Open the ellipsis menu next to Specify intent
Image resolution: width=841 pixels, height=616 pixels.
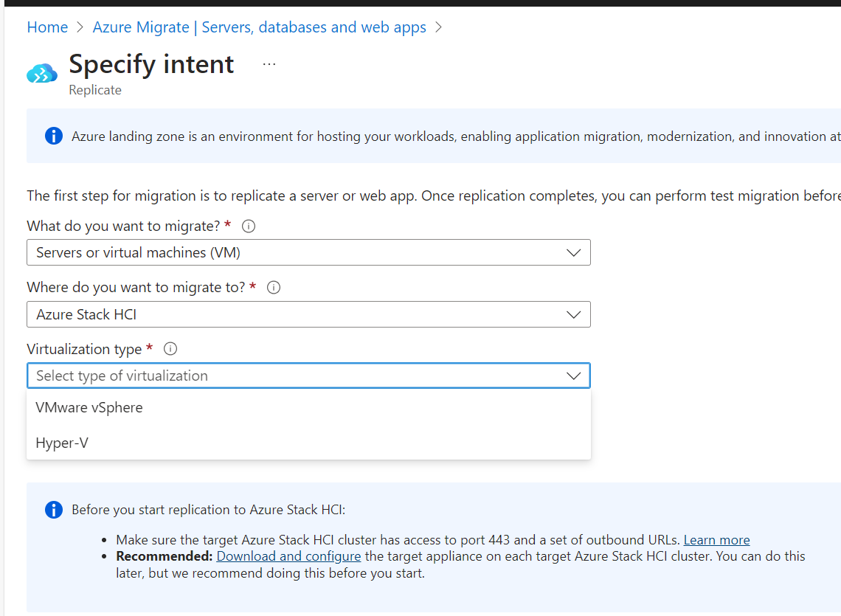tap(269, 63)
